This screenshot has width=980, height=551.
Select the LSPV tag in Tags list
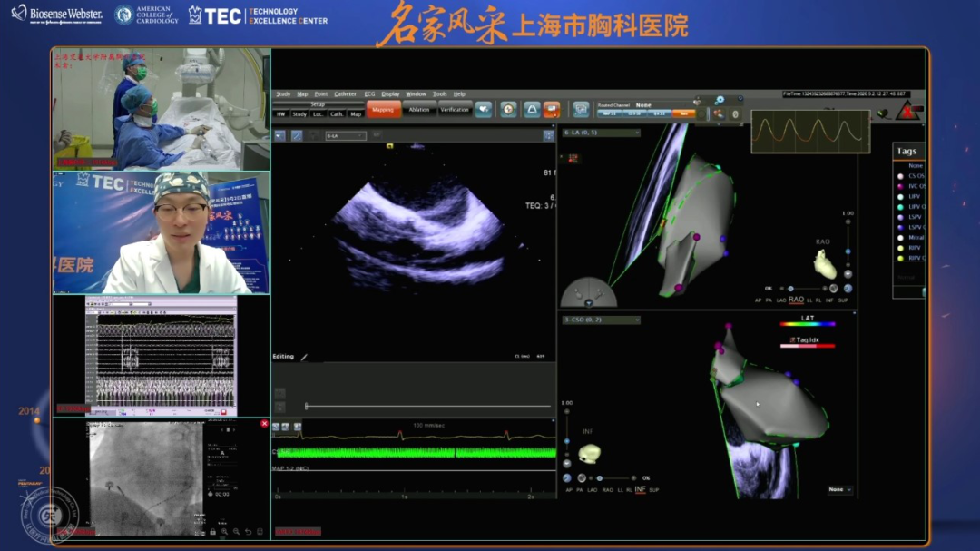point(915,217)
